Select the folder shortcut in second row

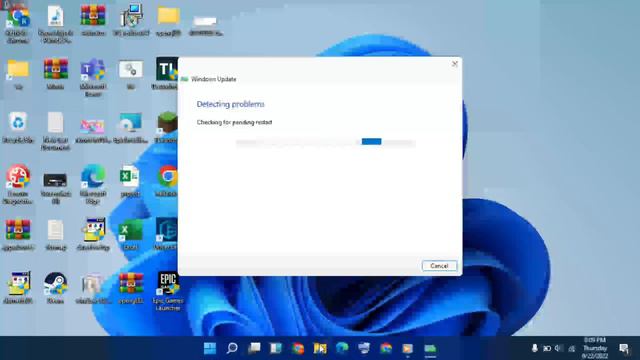[18, 73]
